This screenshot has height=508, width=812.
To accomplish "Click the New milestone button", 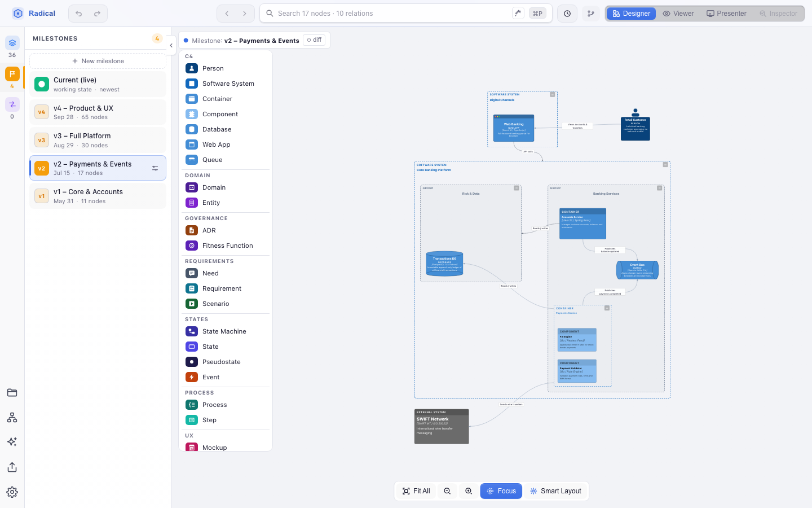I will click(x=98, y=61).
